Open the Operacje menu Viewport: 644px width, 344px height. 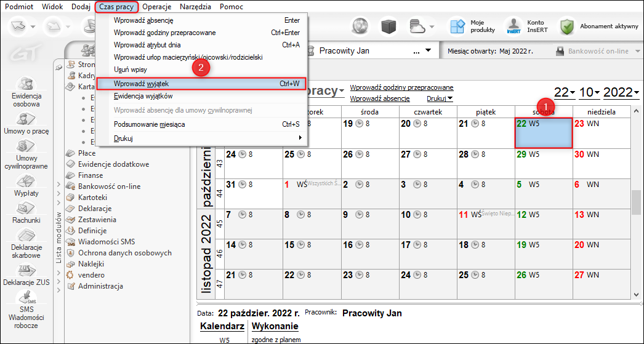tap(156, 7)
